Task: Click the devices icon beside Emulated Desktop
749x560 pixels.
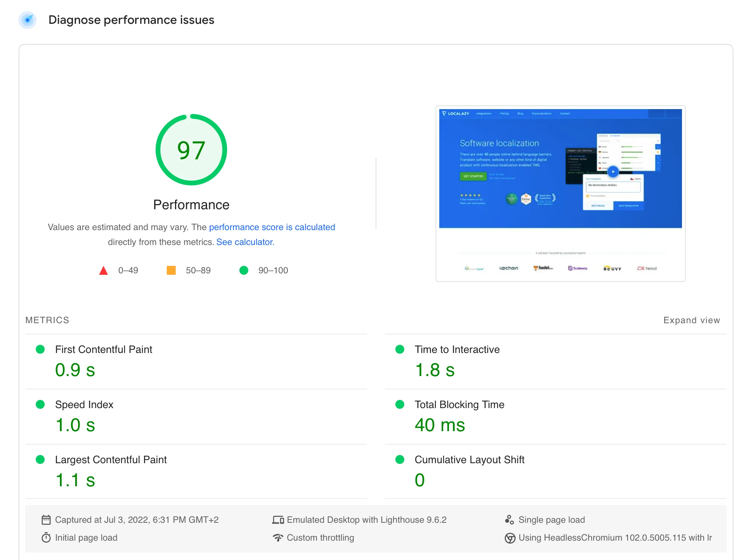Action: (278, 520)
